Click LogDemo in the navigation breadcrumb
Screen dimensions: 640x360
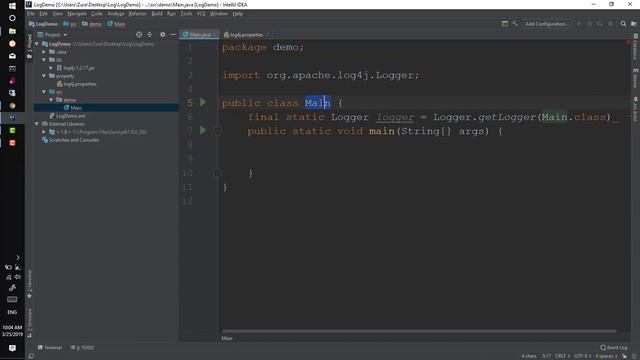[x=43, y=24]
